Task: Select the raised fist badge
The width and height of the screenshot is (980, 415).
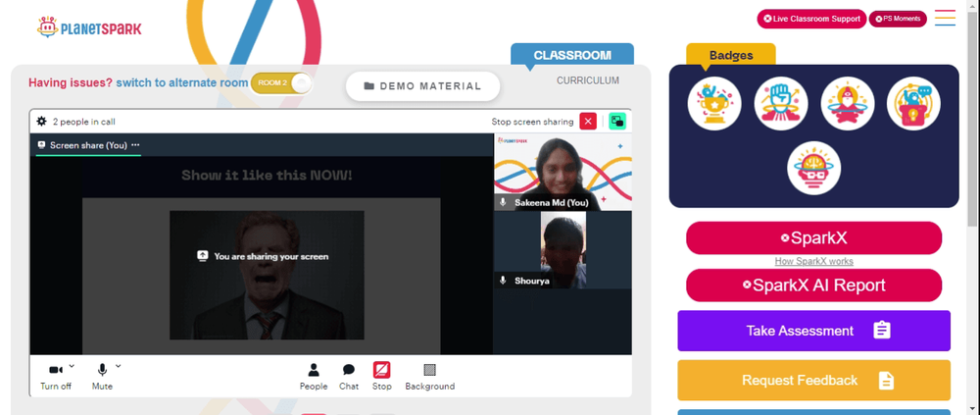Action: 781,103
